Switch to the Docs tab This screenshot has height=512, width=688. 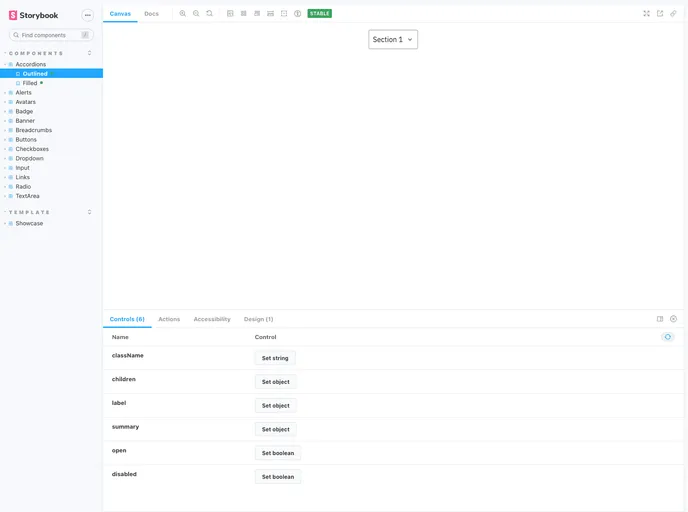click(x=151, y=14)
